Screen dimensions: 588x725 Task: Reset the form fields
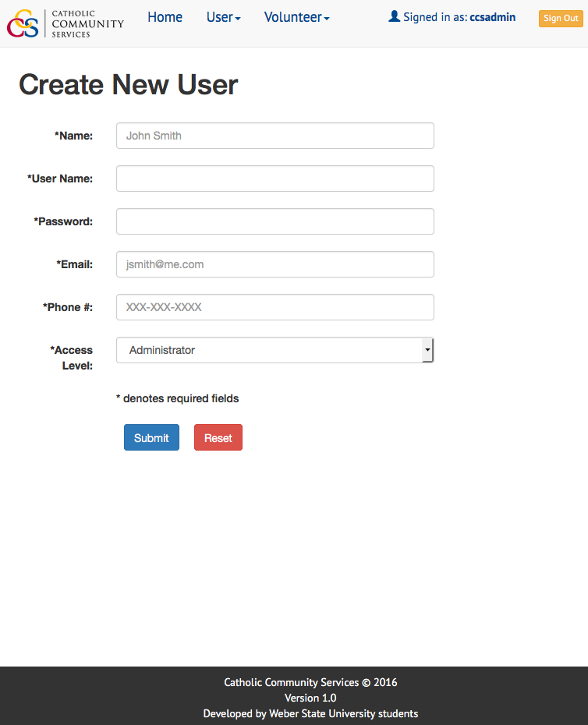coord(218,437)
